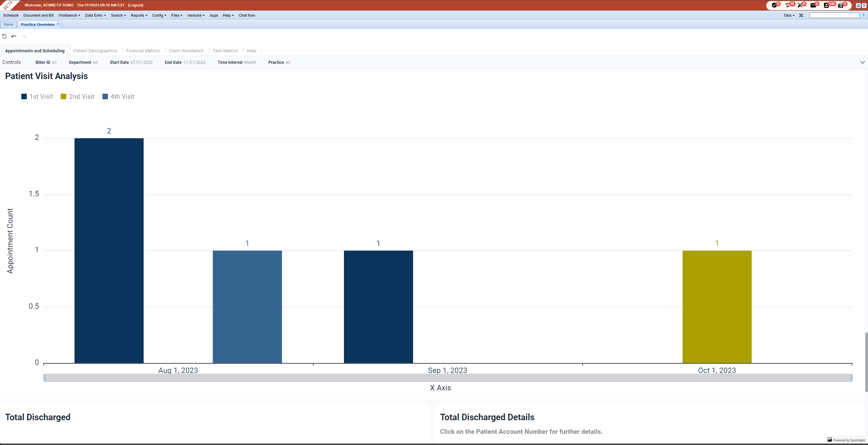Toggle the 4th Visit legend series
Screen dimensions: 868x445
tap(118, 96)
